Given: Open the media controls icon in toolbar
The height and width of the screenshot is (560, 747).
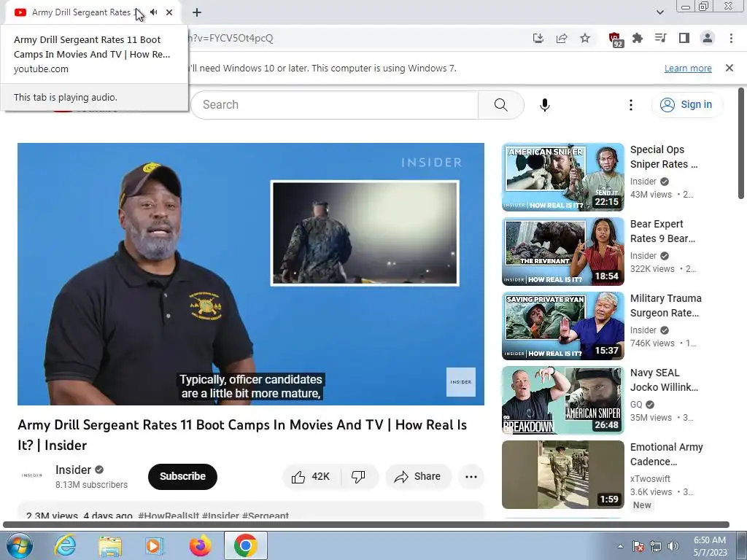Looking at the screenshot, I should pyautogui.click(x=661, y=38).
